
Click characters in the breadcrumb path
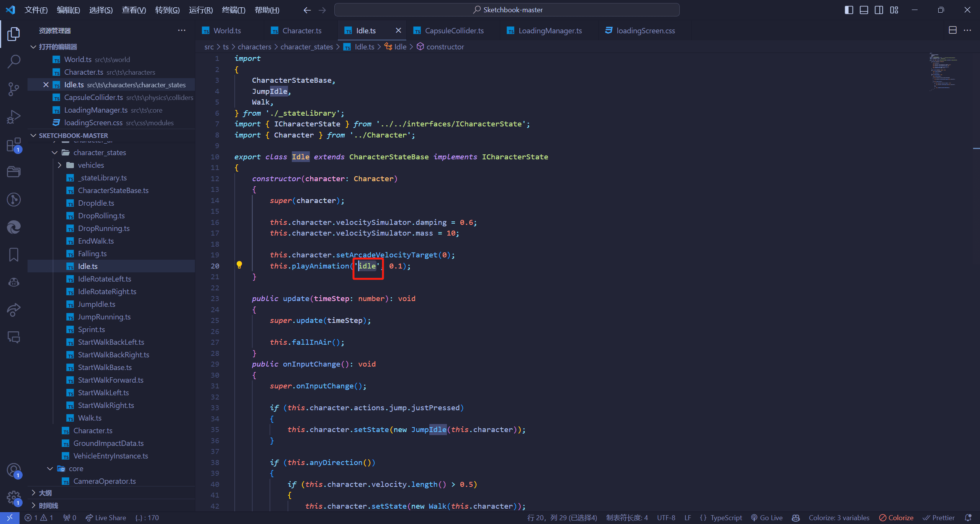click(x=254, y=47)
